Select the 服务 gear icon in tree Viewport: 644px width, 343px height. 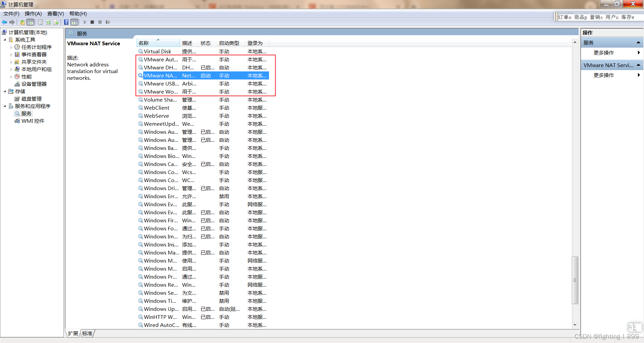pyautogui.click(x=17, y=114)
